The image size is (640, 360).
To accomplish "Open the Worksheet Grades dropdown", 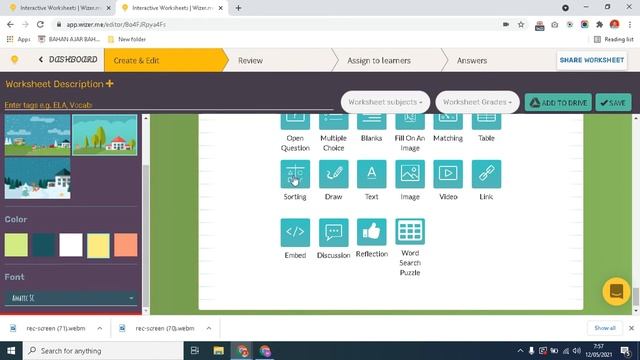I will [477, 102].
